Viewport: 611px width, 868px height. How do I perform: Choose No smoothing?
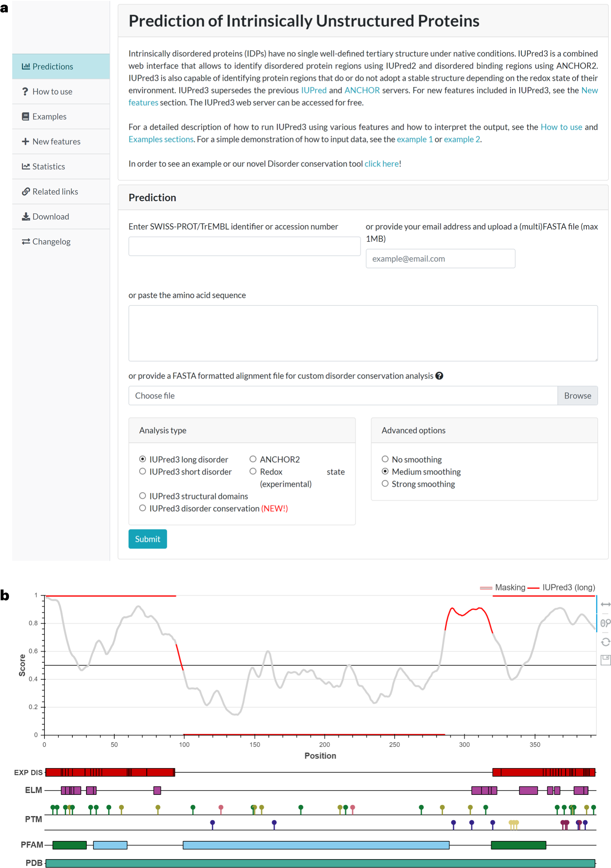tap(385, 459)
